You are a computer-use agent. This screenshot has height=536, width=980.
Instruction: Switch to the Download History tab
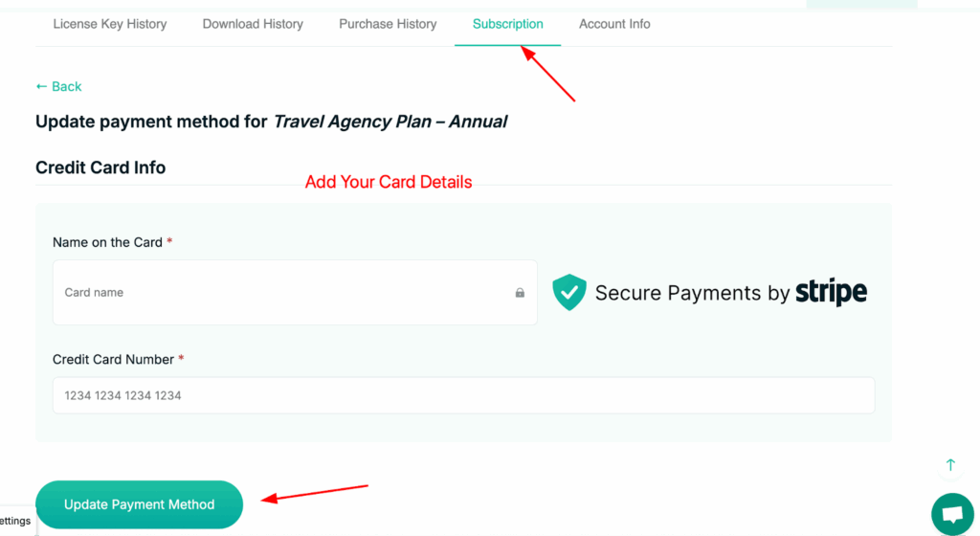coord(253,24)
